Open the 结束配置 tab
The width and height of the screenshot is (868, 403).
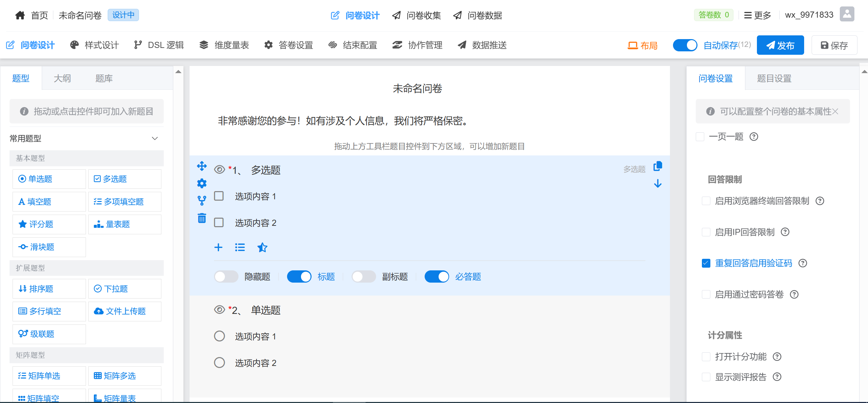click(353, 45)
